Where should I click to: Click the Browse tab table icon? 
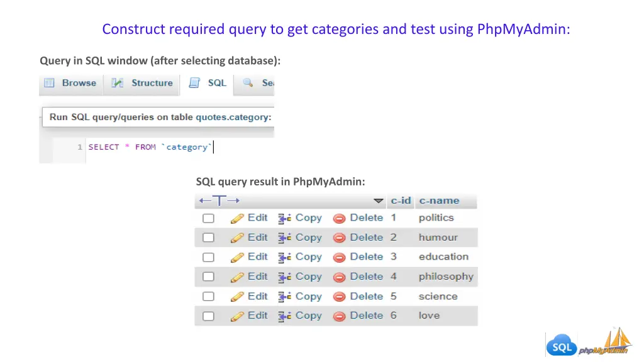tap(50, 83)
